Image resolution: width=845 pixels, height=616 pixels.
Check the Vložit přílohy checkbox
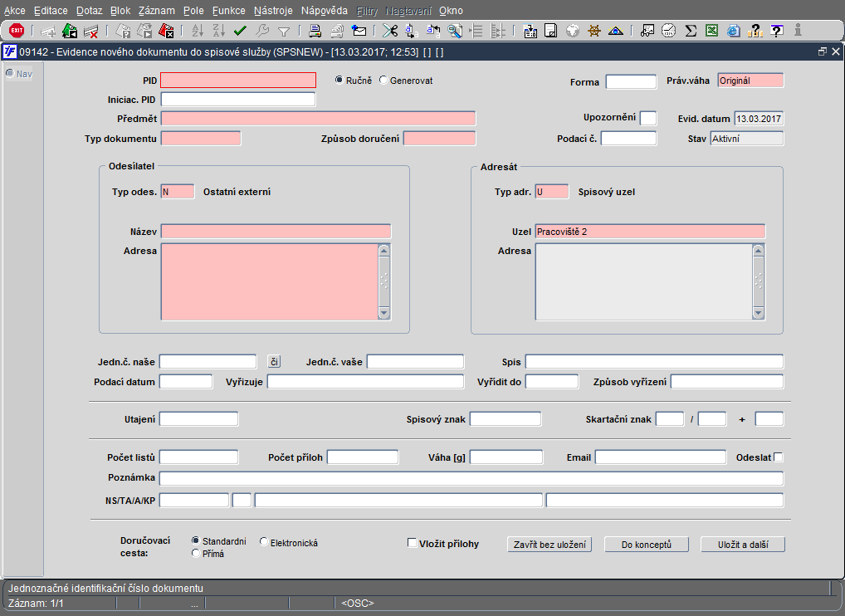coord(412,544)
